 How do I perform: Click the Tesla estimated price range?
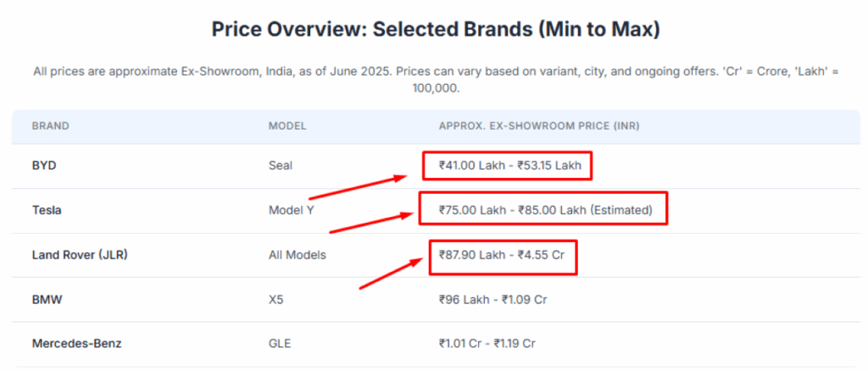(546, 210)
